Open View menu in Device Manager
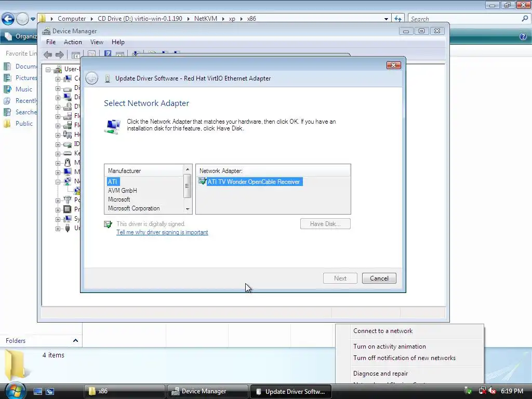The image size is (532, 399). pyautogui.click(x=97, y=42)
